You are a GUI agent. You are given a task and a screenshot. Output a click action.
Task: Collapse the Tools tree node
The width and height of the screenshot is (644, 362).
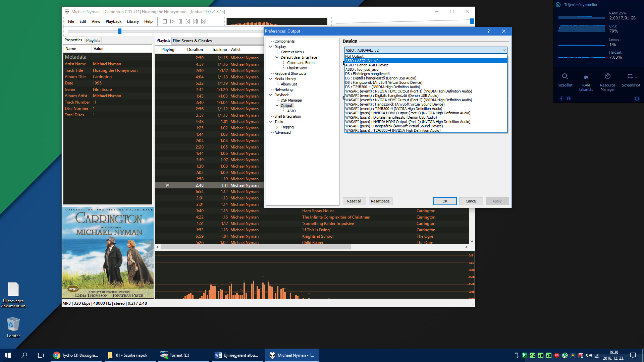271,122
